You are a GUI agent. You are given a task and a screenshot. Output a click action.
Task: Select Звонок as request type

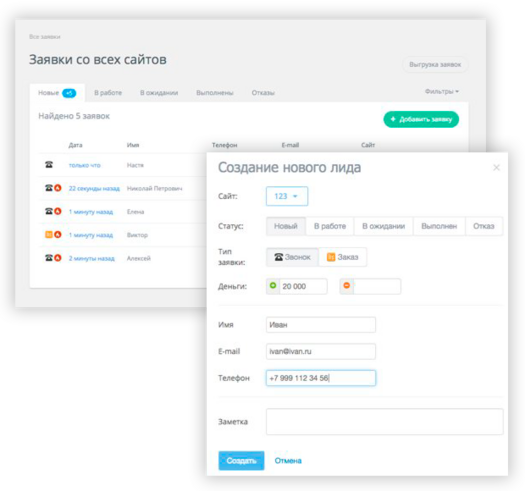tap(292, 257)
